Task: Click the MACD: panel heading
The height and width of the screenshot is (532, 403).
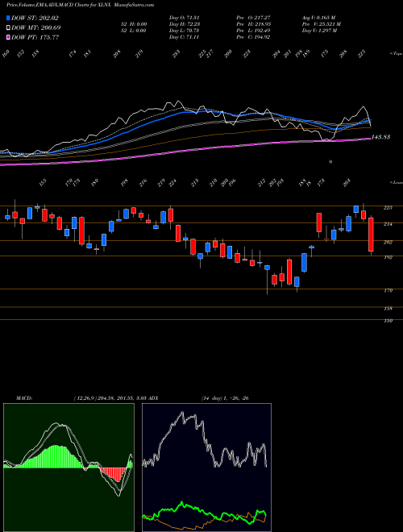Action: coord(23,398)
